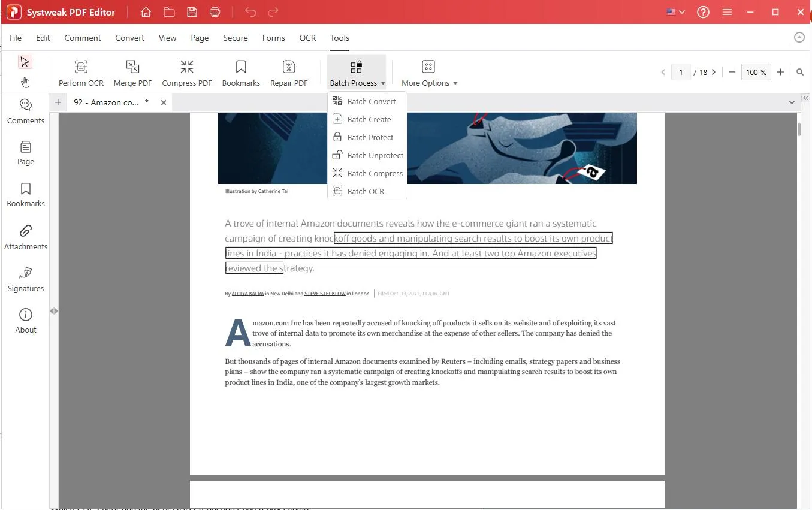This screenshot has height=510, width=812.
Task: Pick Batch OCR from the dropdown
Action: (367, 191)
